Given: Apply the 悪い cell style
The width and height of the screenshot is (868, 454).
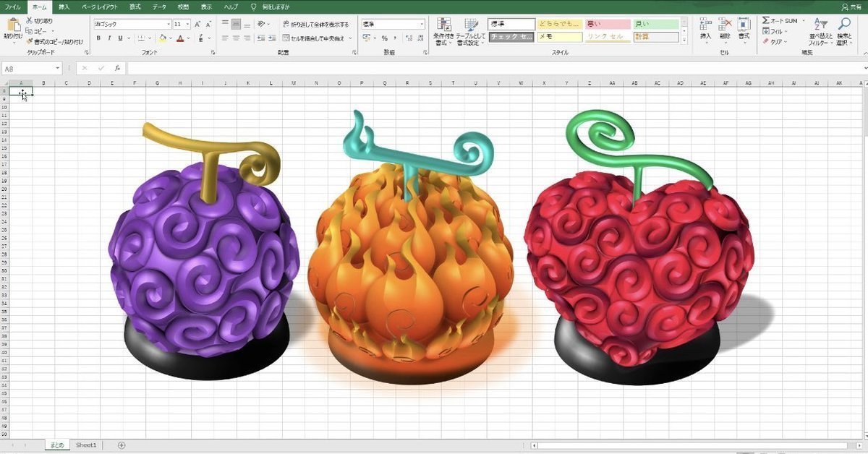Looking at the screenshot, I should 608,24.
